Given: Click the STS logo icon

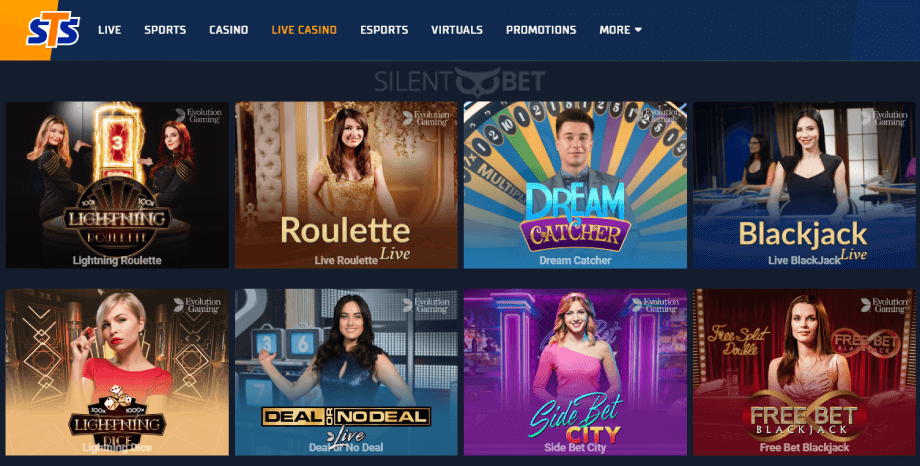Looking at the screenshot, I should (x=53, y=31).
